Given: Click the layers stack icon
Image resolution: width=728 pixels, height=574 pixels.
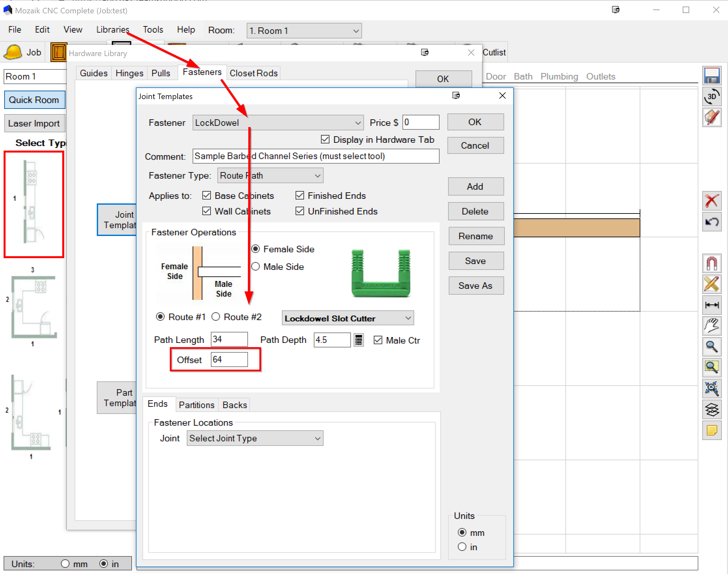Looking at the screenshot, I should tap(711, 409).
